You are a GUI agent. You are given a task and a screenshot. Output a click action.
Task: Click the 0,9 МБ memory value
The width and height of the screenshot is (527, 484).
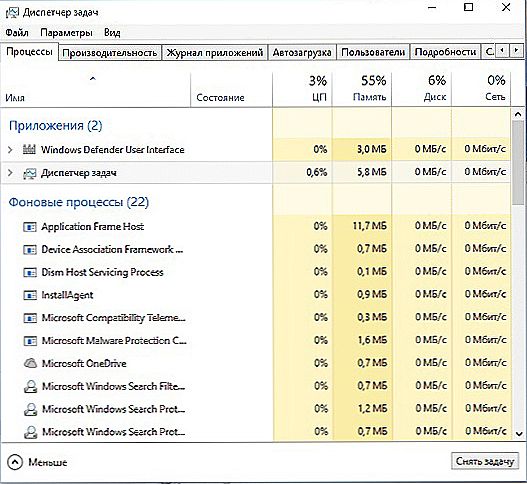click(x=372, y=295)
